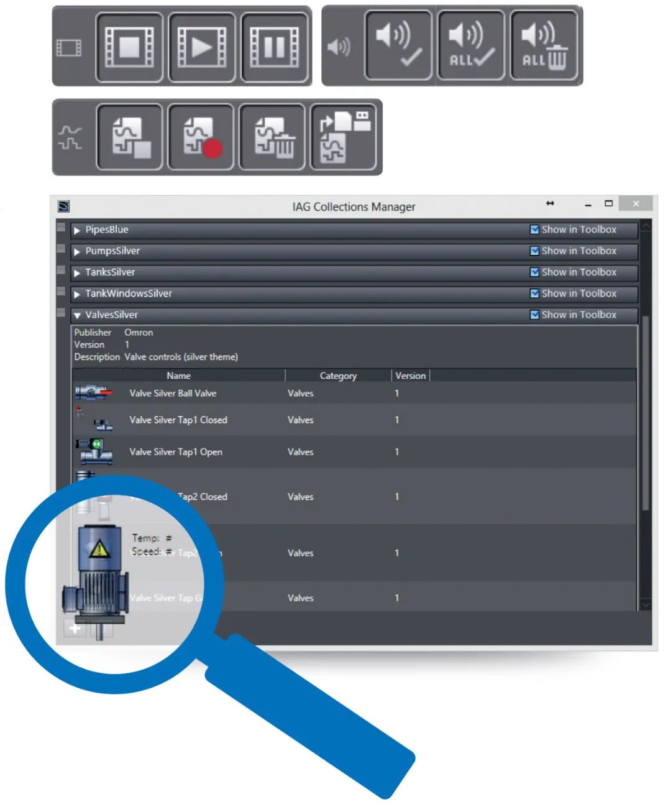The image size is (671, 812).
Task: Disable Show in Toolbox for ValvesSilver
Action: tap(534, 315)
